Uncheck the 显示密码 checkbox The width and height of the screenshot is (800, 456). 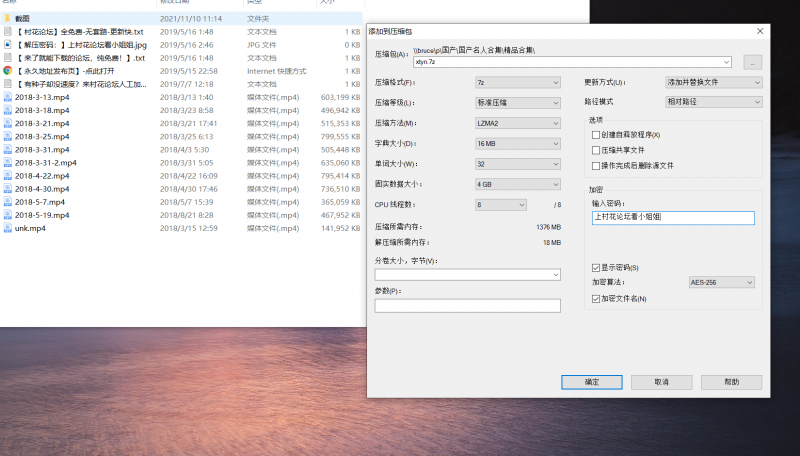(x=596, y=268)
